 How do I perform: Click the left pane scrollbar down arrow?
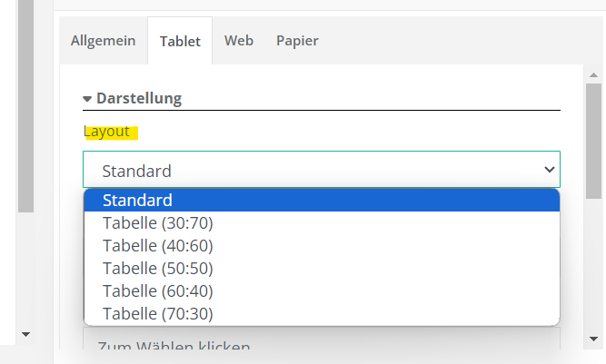click(x=25, y=334)
